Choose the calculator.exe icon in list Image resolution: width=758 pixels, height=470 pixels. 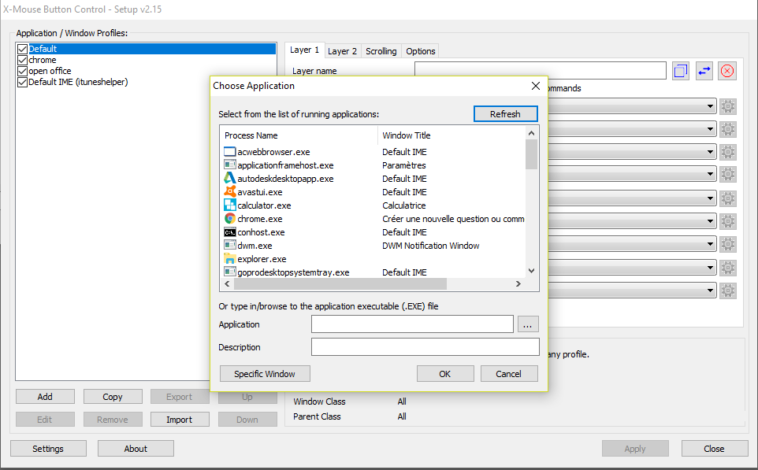[229, 205]
